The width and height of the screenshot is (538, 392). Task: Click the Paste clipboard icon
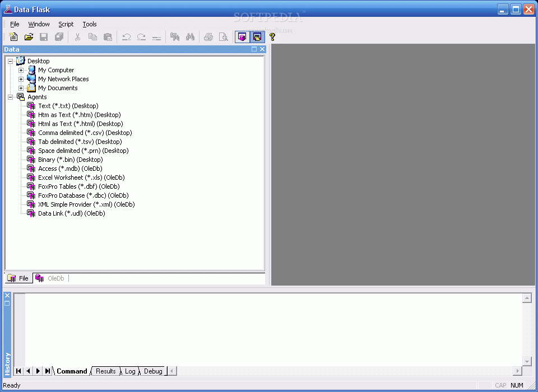click(x=108, y=37)
